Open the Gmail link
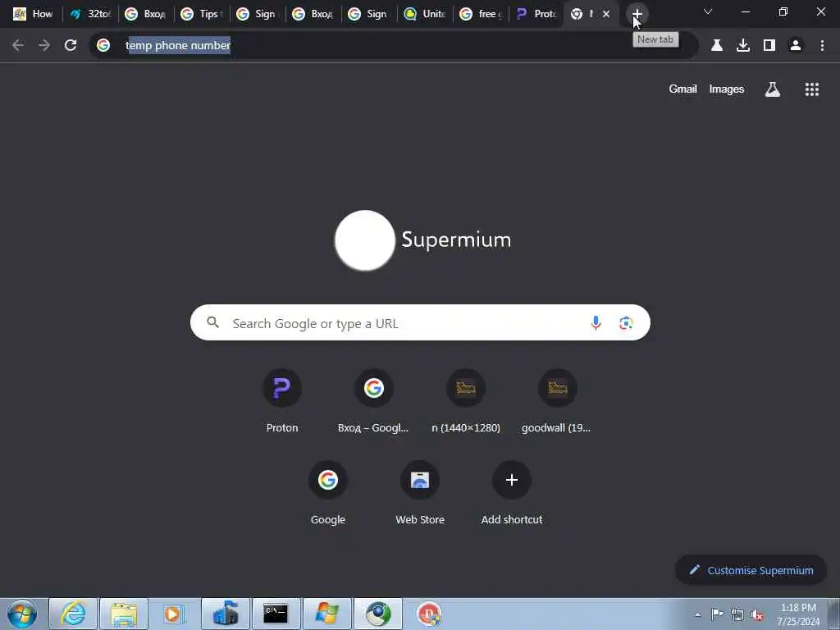The width and height of the screenshot is (840, 630). 682,89
